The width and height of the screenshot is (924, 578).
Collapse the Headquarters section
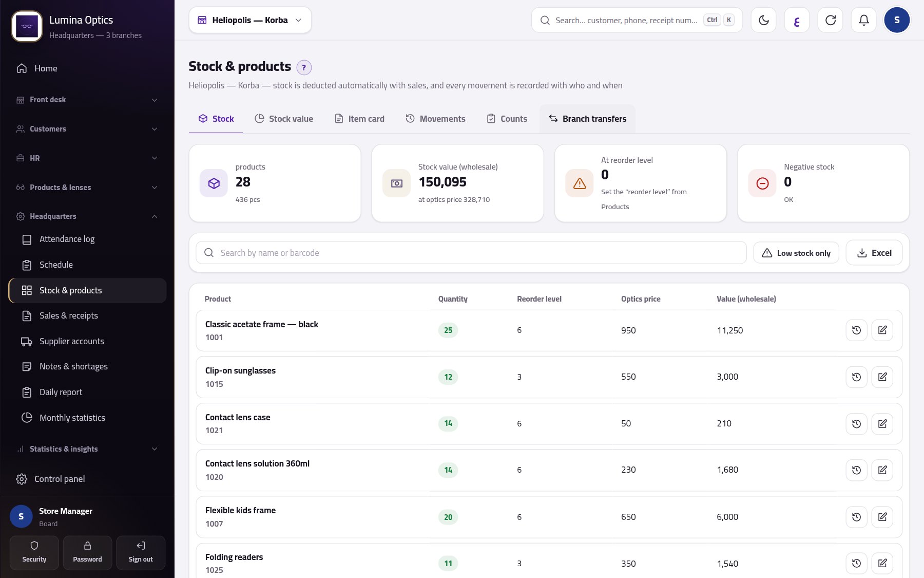[87, 216]
